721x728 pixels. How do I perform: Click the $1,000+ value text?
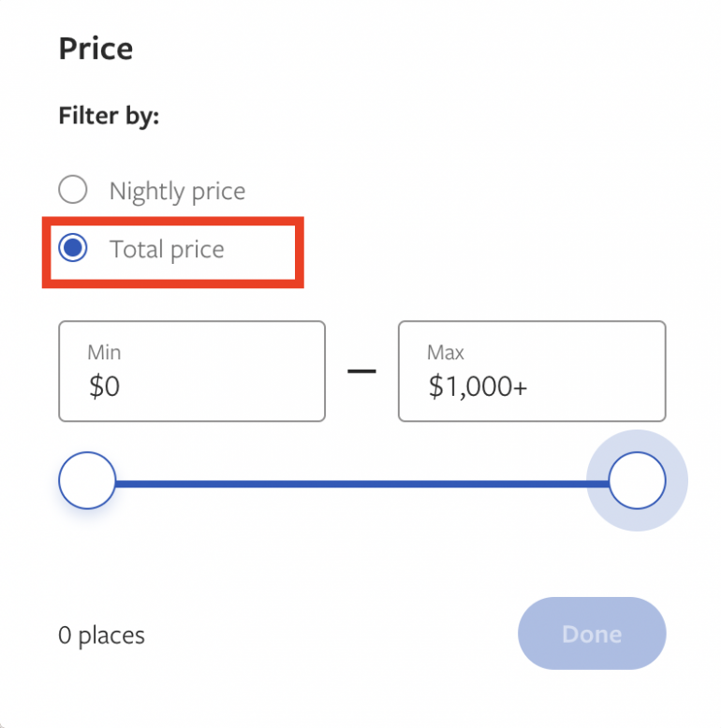point(478,386)
